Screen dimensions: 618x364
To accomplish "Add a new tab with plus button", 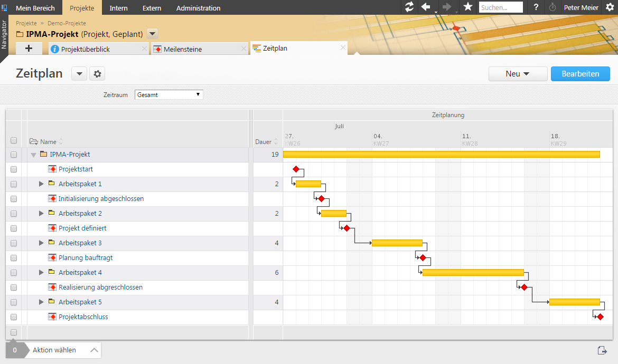I will [x=29, y=49].
